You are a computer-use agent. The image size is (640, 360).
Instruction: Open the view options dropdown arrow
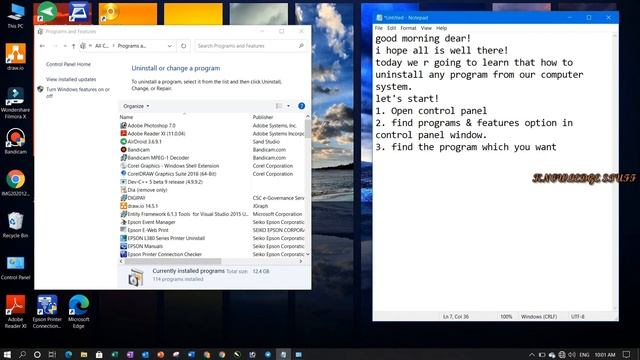pos(288,106)
